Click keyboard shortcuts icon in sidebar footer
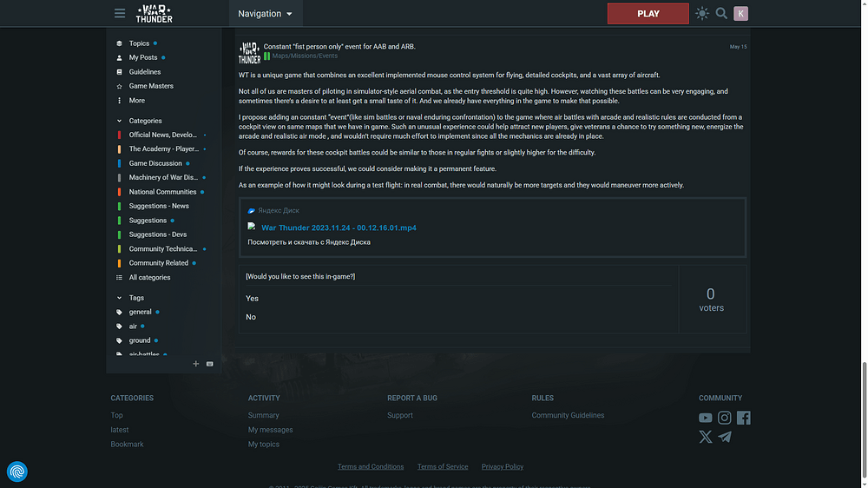The width and height of the screenshot is (868, 488). coord(210,364)
